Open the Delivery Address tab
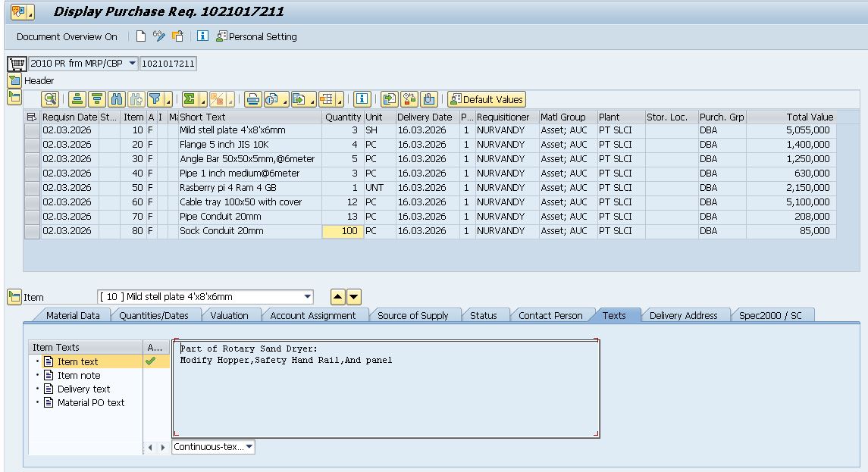This screenshot has height=472, width=868. click(683, 315)
